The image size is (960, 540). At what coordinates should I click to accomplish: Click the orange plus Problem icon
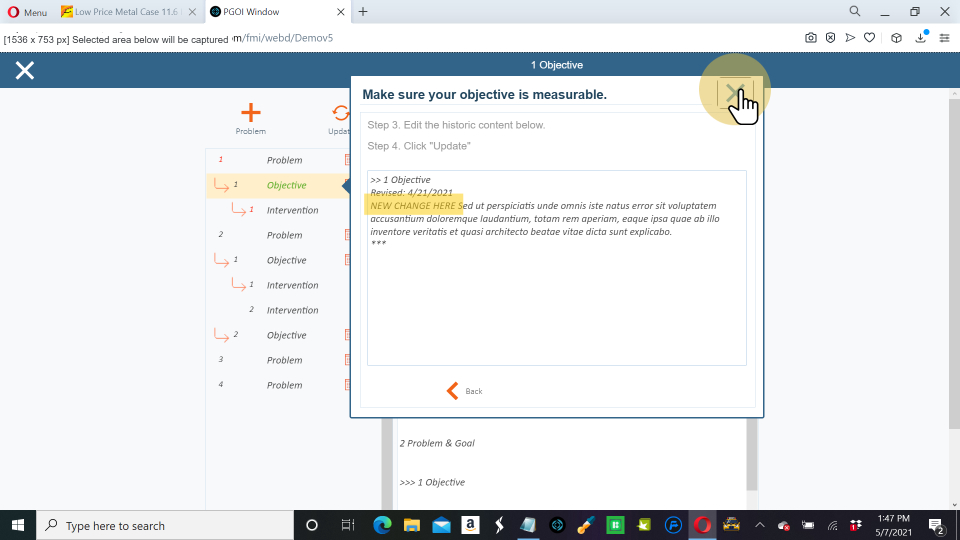point(251,113)
